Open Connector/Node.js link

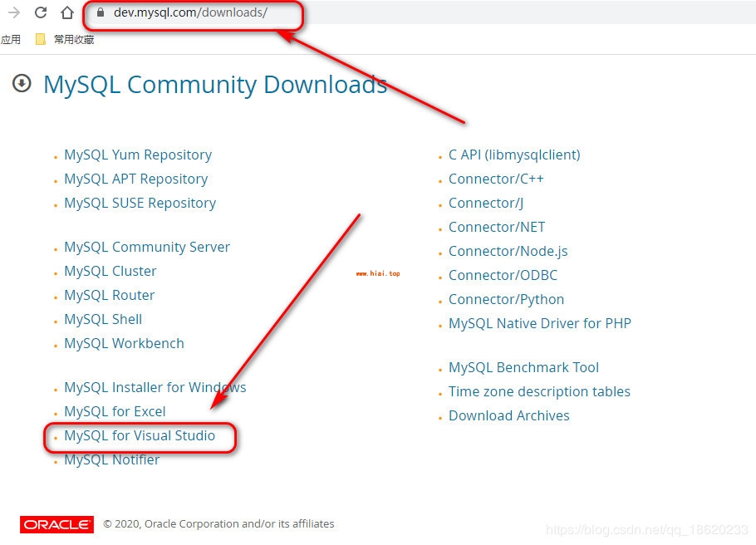(x=508, y=251)
